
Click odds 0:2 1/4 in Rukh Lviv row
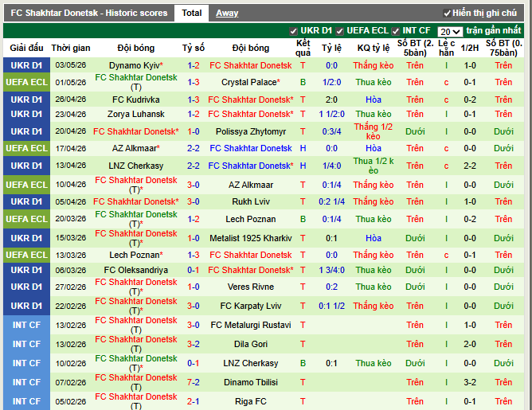331,201
